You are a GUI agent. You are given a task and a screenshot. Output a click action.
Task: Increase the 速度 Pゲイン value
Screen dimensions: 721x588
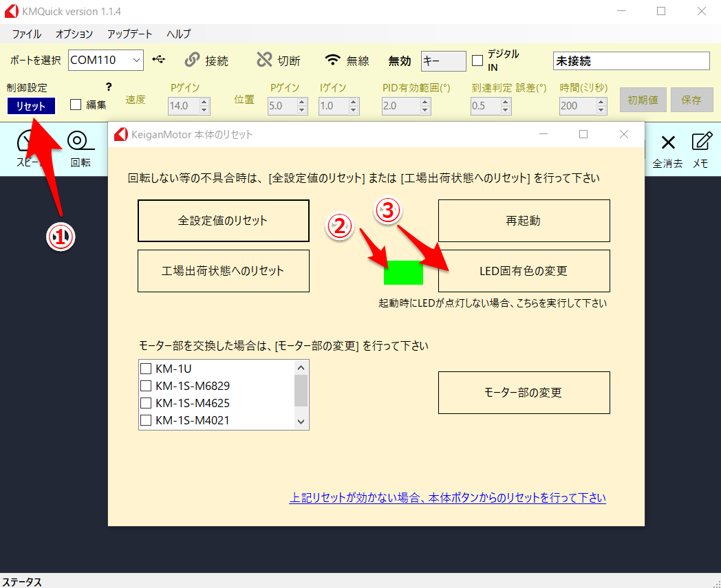coord(204,102)
